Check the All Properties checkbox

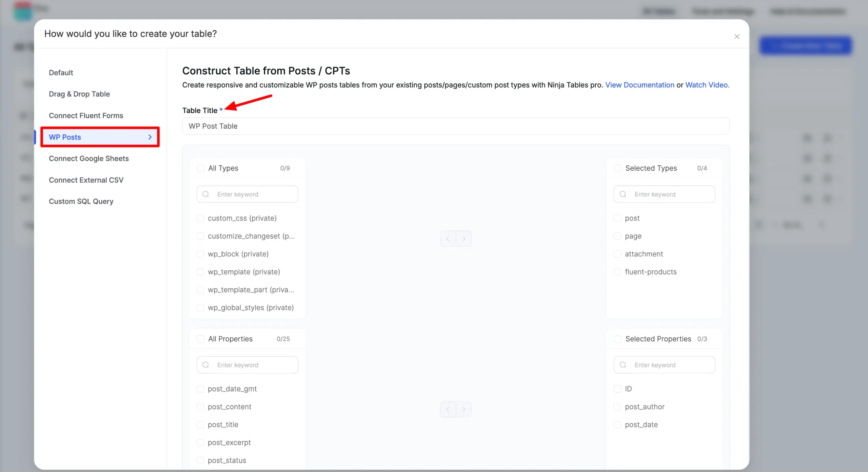pyautogui.click(x=201, y=339)
